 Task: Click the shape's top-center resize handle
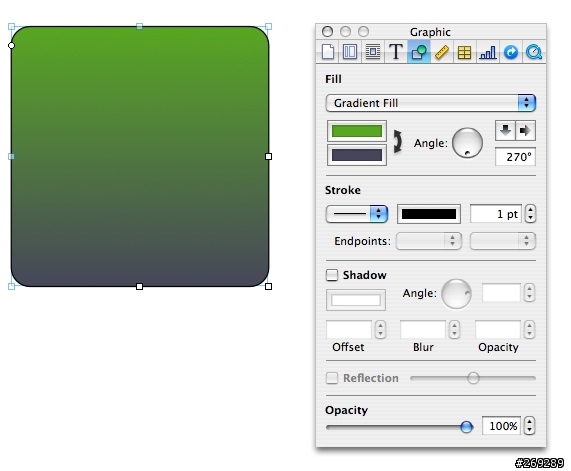pos(139,26)
